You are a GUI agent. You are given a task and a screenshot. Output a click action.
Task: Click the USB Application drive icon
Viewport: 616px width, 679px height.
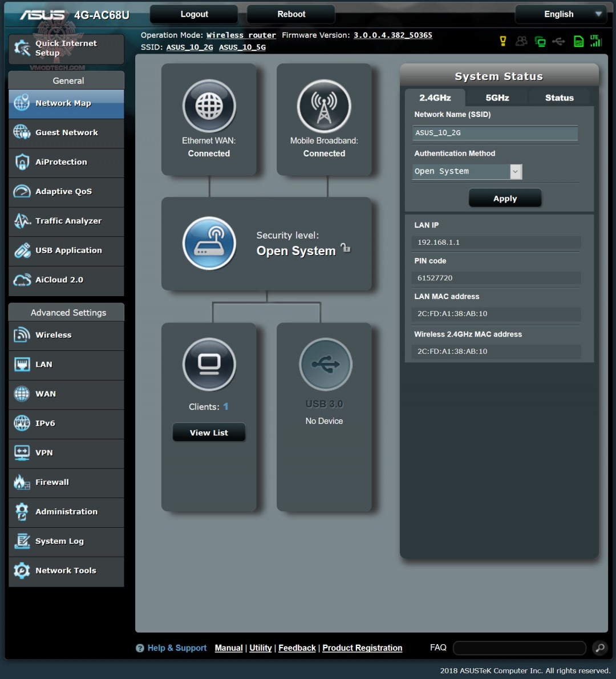(22, 250)
